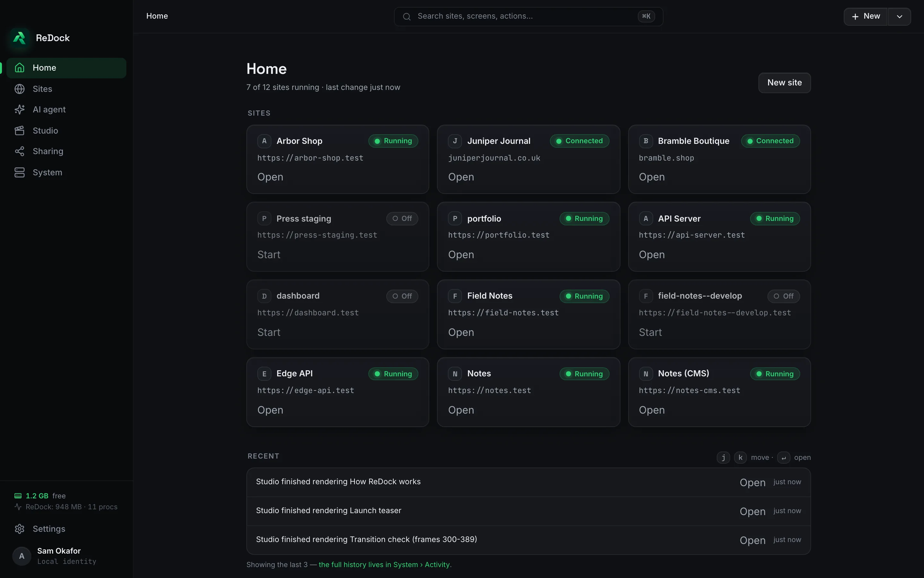Click Juniper Journal Connected status pill
The height and width of the screenshot is (578, 924).
[579, 141]
